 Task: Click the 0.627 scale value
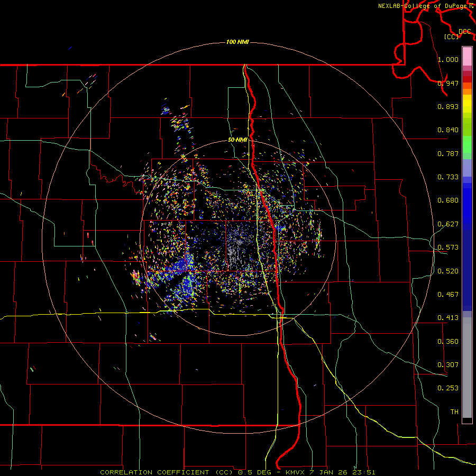coord(448,224)
